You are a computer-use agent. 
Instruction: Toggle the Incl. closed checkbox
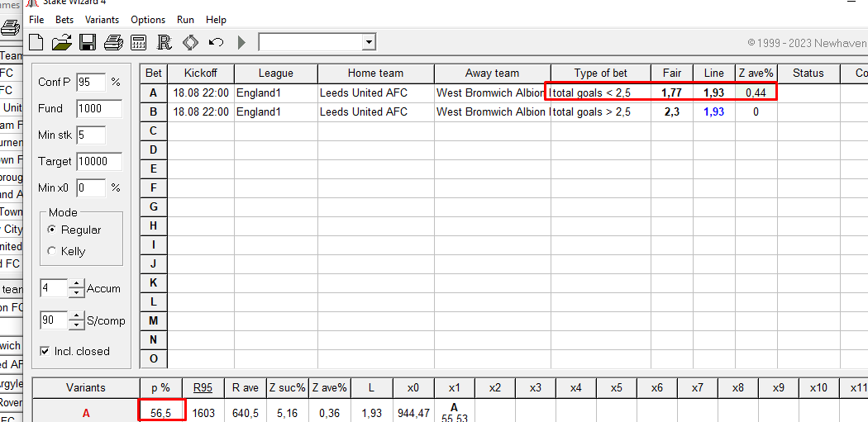[45, 351]
